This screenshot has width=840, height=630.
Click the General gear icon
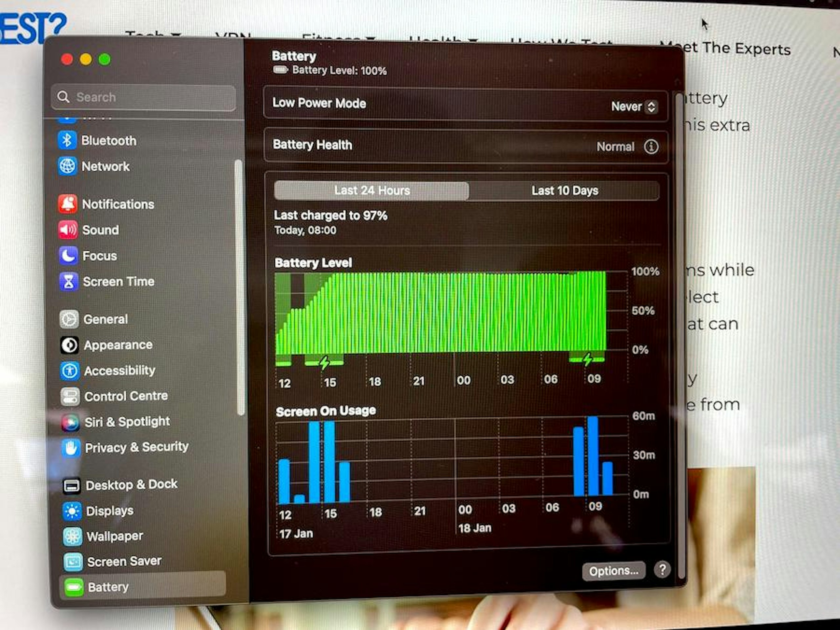tap(69, 319)
